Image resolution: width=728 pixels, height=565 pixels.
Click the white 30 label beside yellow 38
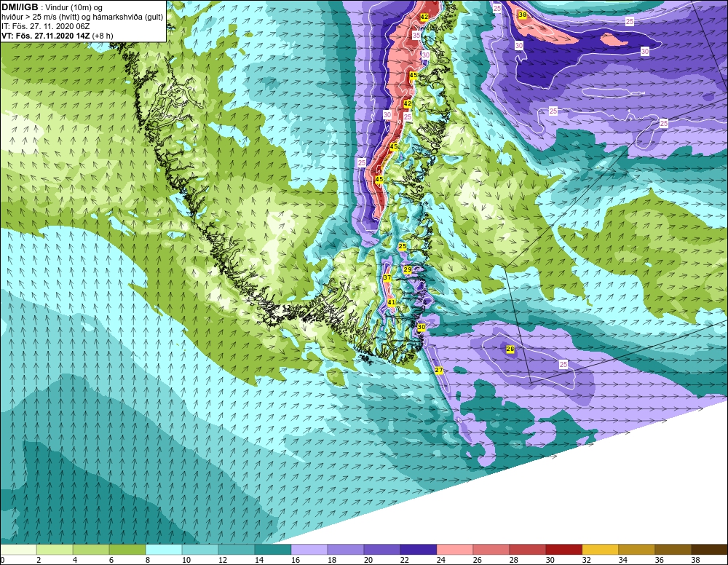(518, 45)
